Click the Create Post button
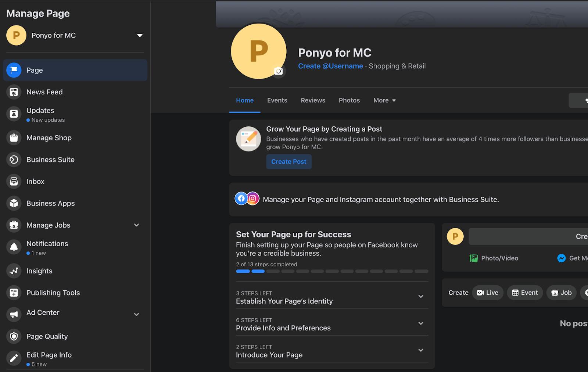 [x=289, y=162]
